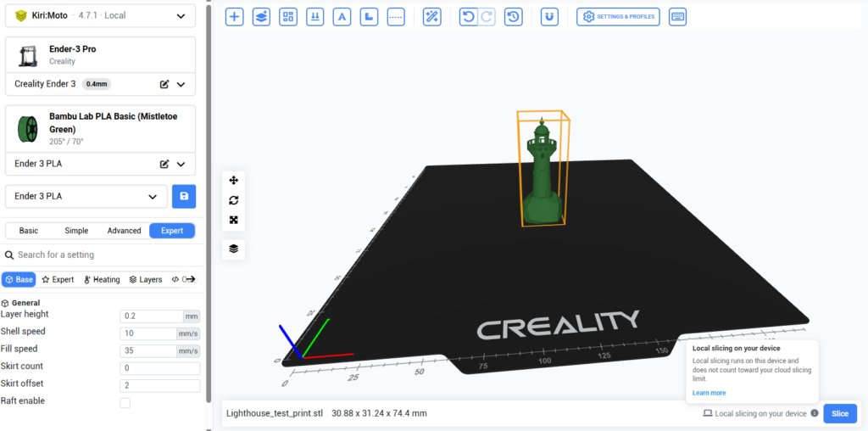The image size is (868, 431).
Task: Click the plus icon to add a model
Action: point(234,17)
